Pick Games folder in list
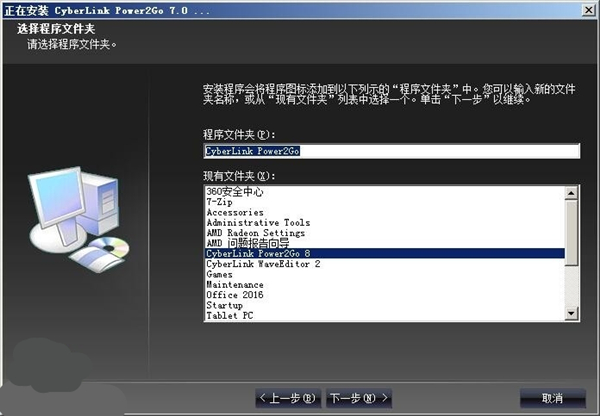This screenshot has height=416, width=600. (x=385, y=274)
